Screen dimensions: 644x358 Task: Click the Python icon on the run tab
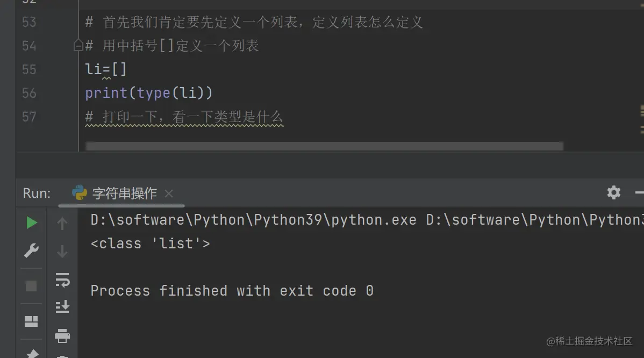(x=80, y=193)
